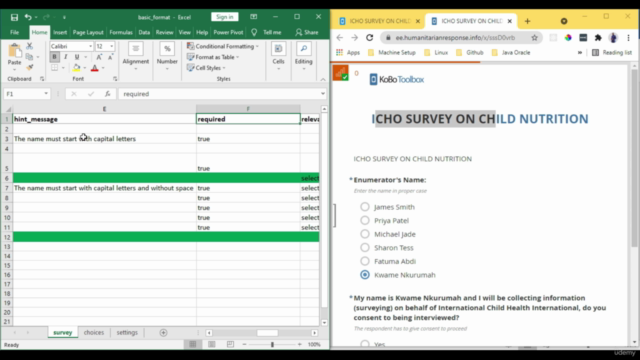Bookmark this page with the star
640x360 pixels.
click(534, 38)
